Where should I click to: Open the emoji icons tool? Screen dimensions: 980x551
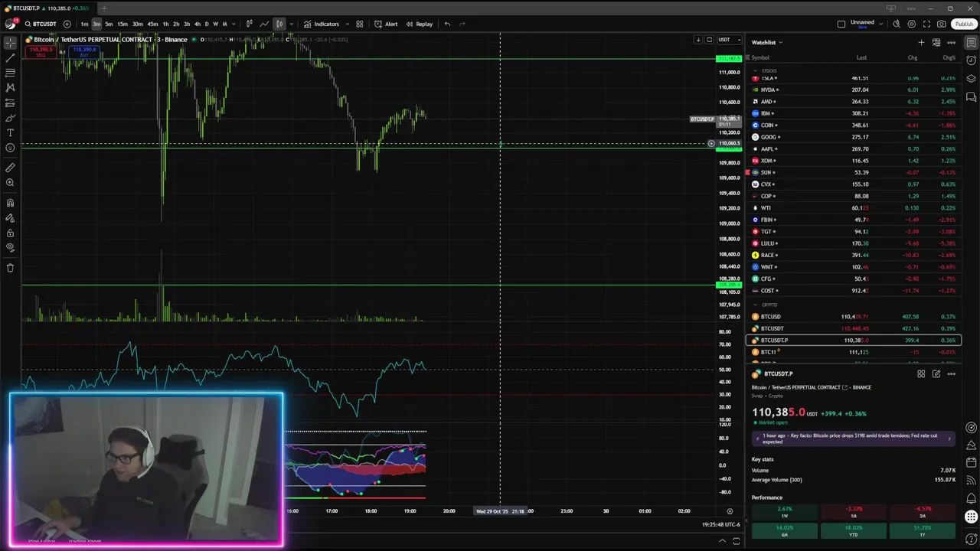coord(10,148)
